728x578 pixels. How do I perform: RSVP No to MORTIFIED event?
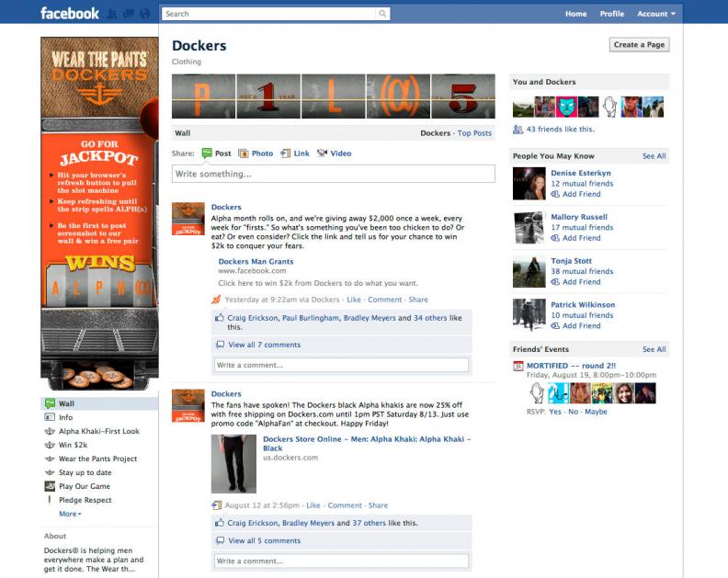(573, 412)
